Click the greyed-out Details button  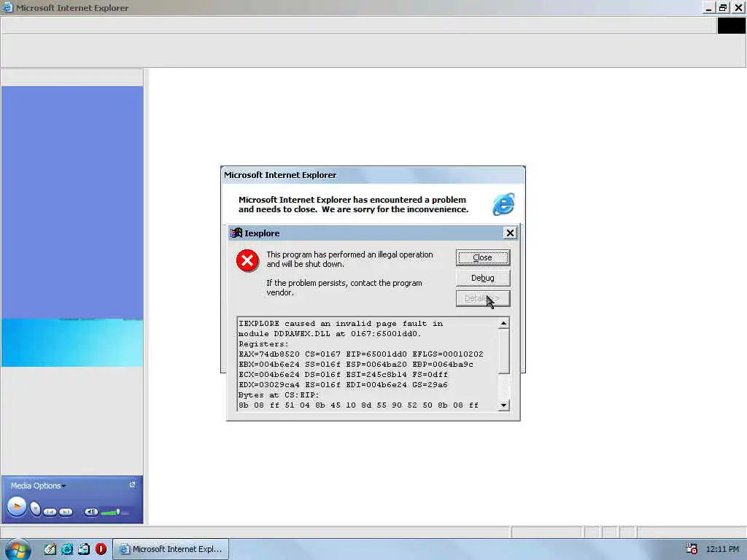pyautogui.click(x=483, y=298)
